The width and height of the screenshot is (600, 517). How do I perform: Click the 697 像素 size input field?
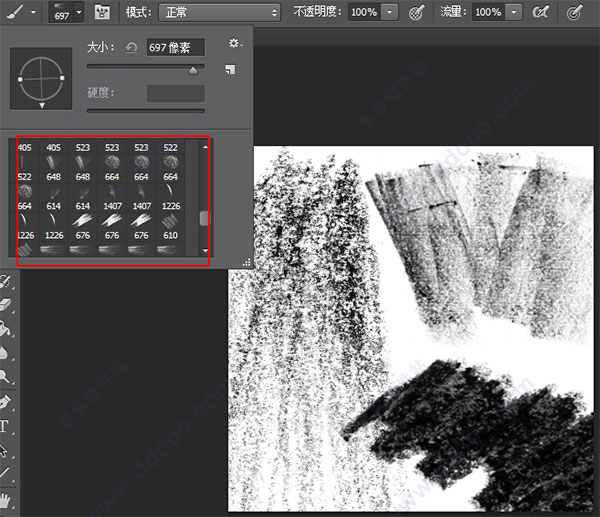pos(176,47)
